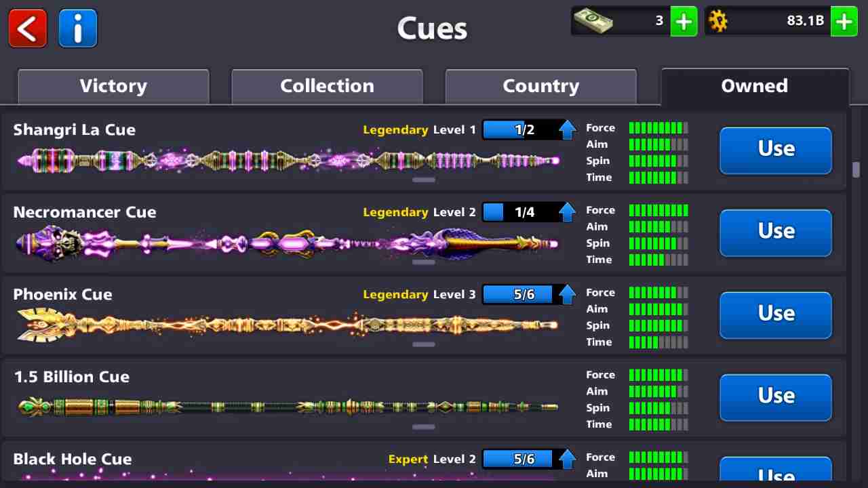Use the Phoenix Cue
Screen dimensions: 868x488
pos(776,314)
